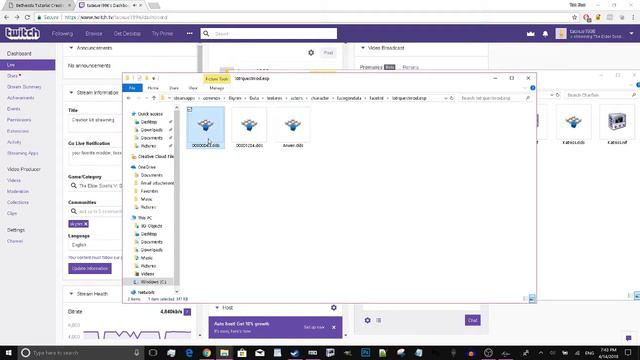Image resolution: width=640 pixels, height=360 pixels.
Task: Open Explorer address history dropdown
Action: click(x=446, y=98)
